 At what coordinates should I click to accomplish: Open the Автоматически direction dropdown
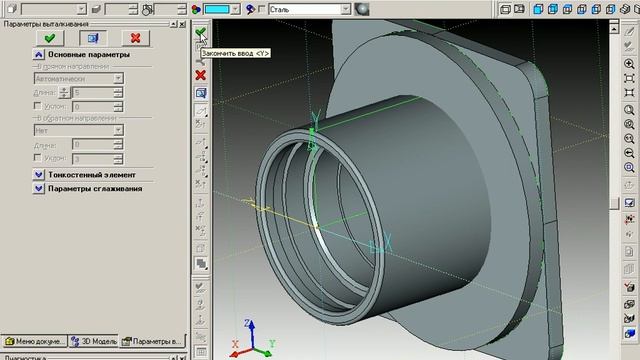tap(118, 78)
